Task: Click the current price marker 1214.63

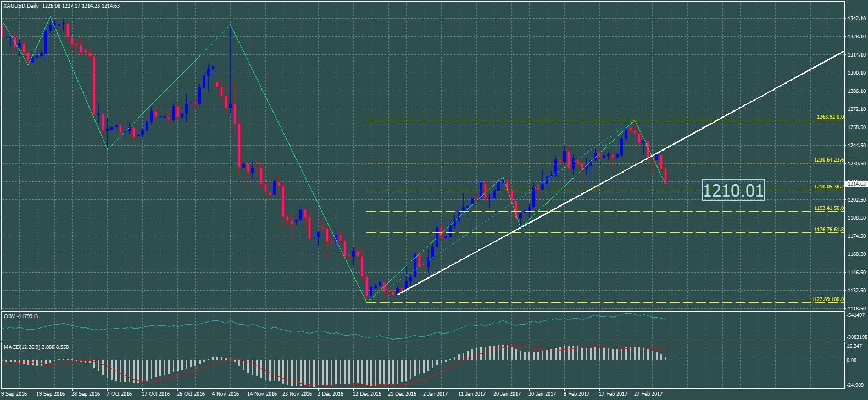Action: (855, 184)
